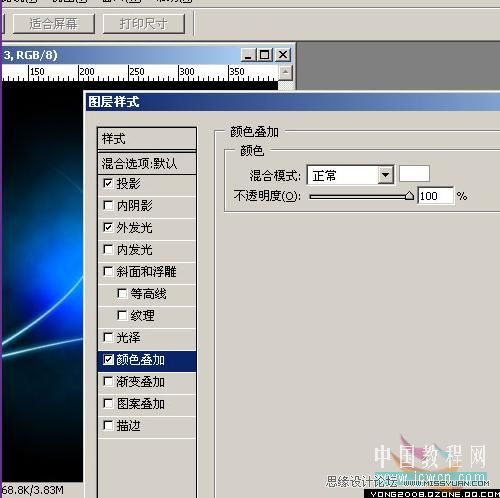
Task: Enable the 斜面和浮雕 checkbox
Action: pos(108,271)
